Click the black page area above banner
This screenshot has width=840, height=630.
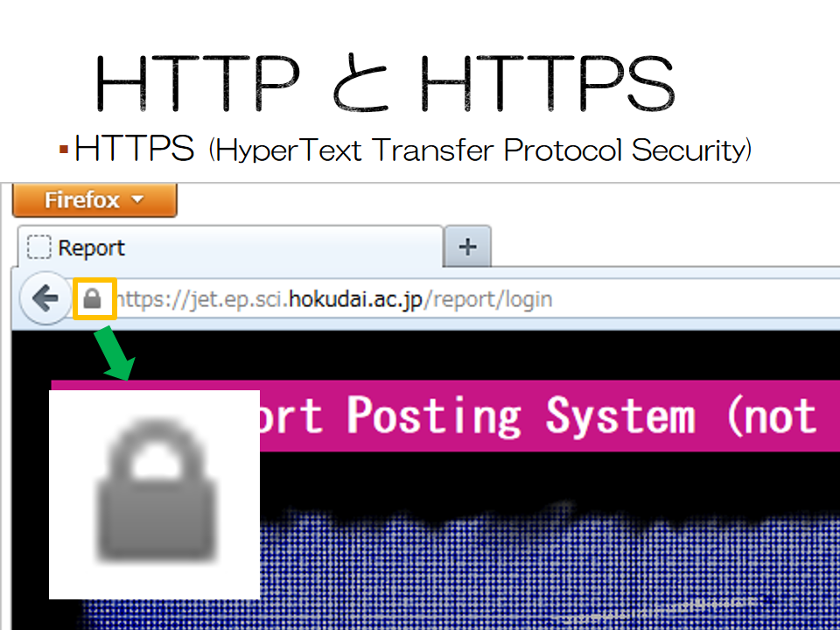429,355
